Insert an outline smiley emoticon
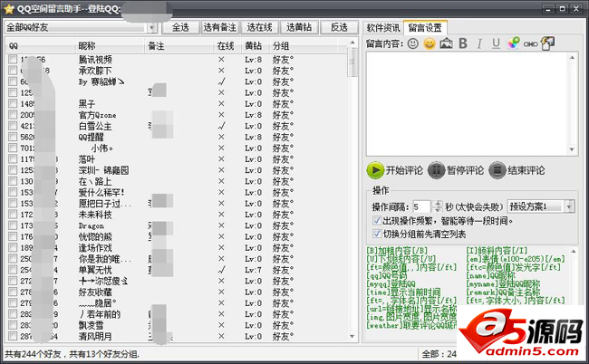Viewport: 589px width, 364px height. tap(413, 43)
